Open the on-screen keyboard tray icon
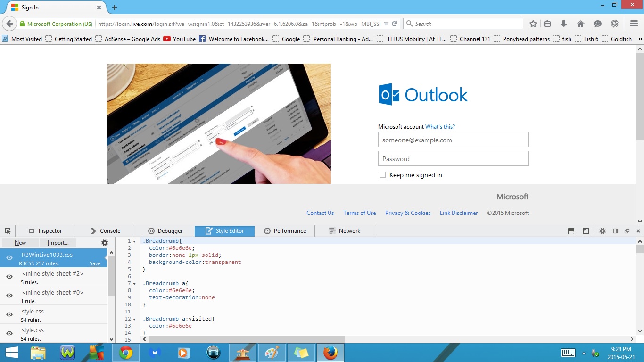 [x=568, y=353]
